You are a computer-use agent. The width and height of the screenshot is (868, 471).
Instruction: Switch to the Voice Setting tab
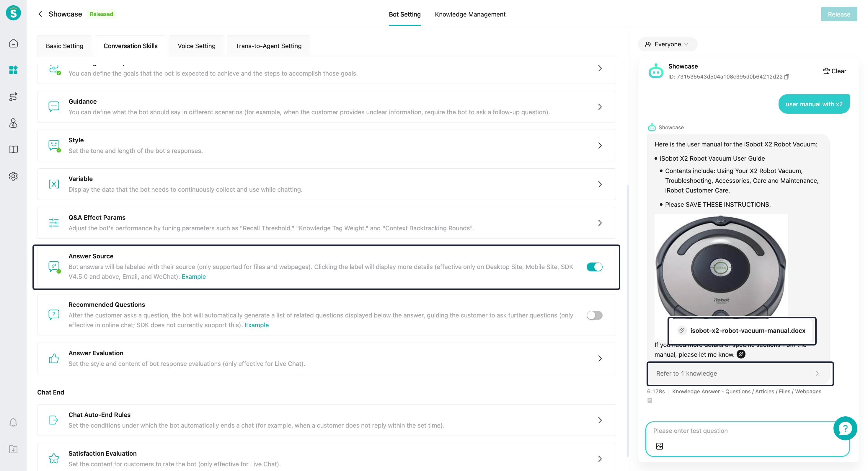click(x=196, y=46)
